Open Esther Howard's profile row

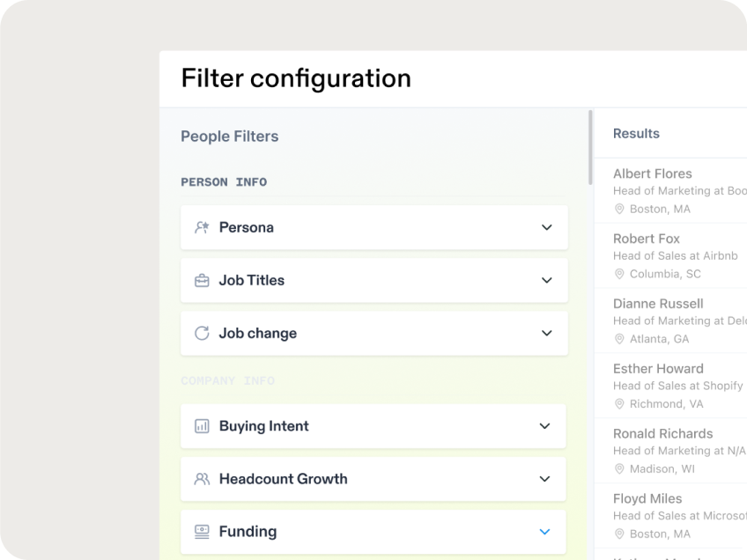[658, 369]
